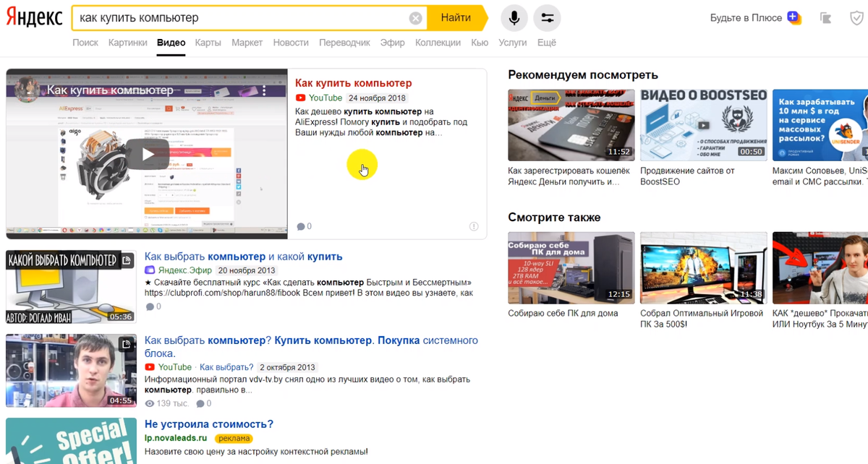Open the "Кью" tab
The width and height of the screenshot is (868, 464).
480,43
